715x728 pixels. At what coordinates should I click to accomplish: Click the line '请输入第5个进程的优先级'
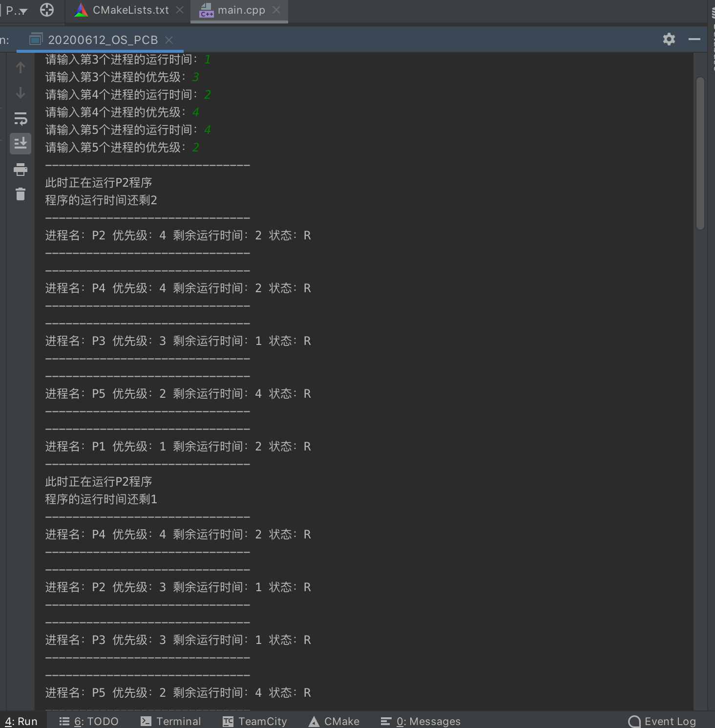[122, 148]
